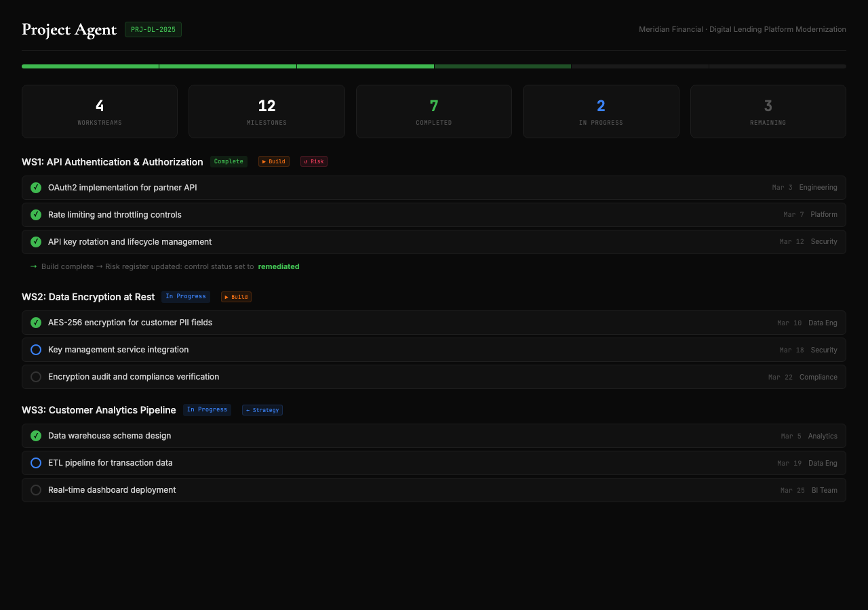Expand the WS1 API Authentication & Authorization heading
The width and height of the screenshot is (868, 610).
point(113,162)
